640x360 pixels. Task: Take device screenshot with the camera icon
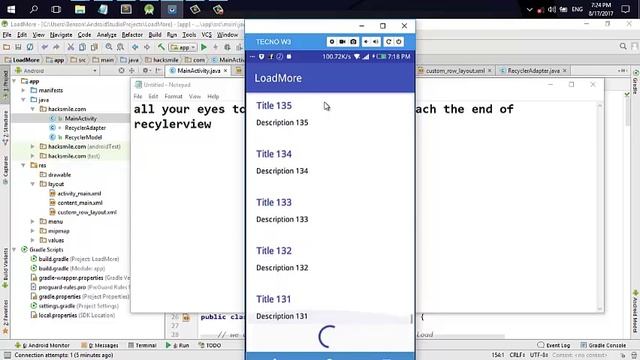point(353,42)
